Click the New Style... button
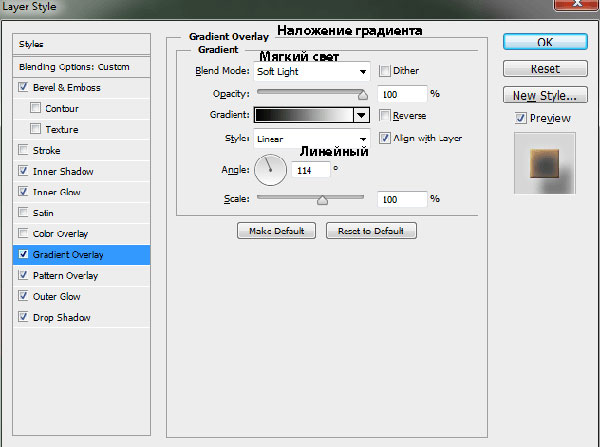The image size is (600, 447). pyautogui.click(x=545, y=95)
